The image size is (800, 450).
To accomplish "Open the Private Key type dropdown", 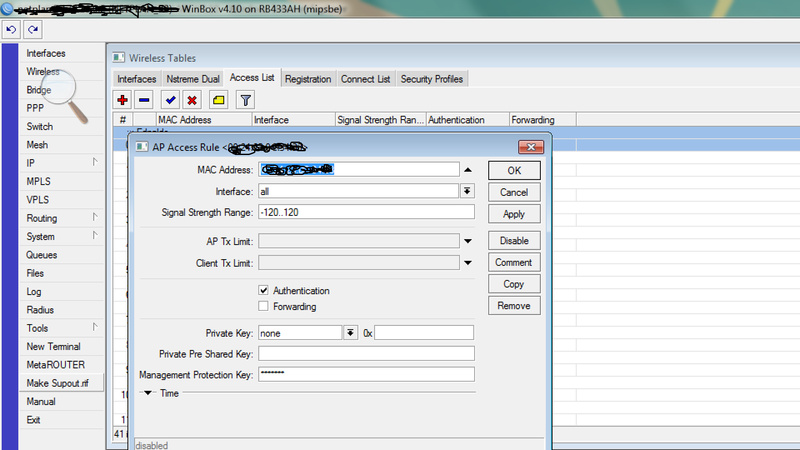I will pyautogui.click(x=350, y=333).
